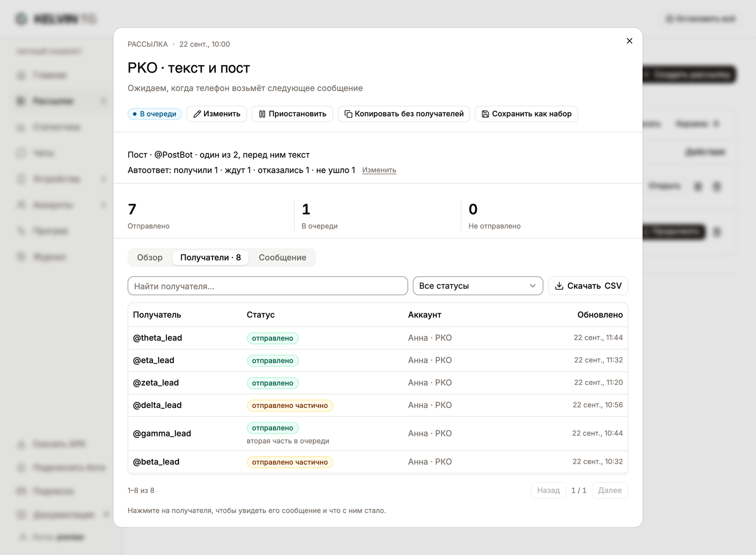Screen dimensions: 756x555
Task: Click the title РКО · текст и пост
Action: 189,68
